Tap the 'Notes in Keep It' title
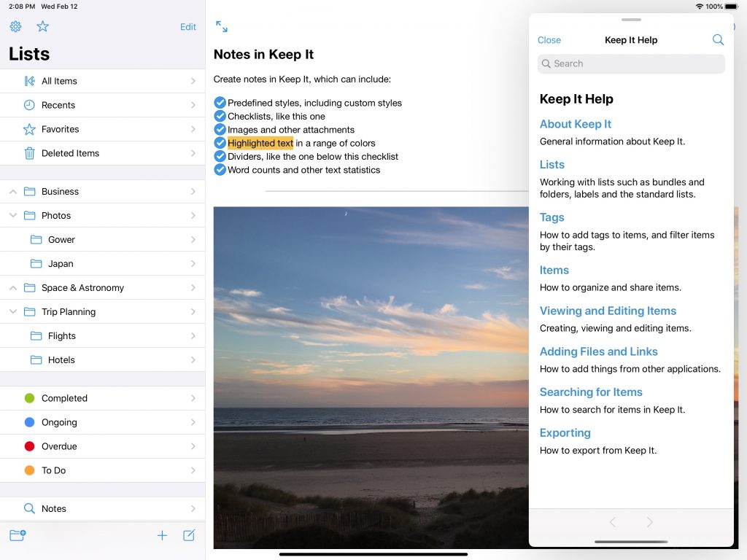The height and width of the screenshot is (560, 747). click(263, 54)
